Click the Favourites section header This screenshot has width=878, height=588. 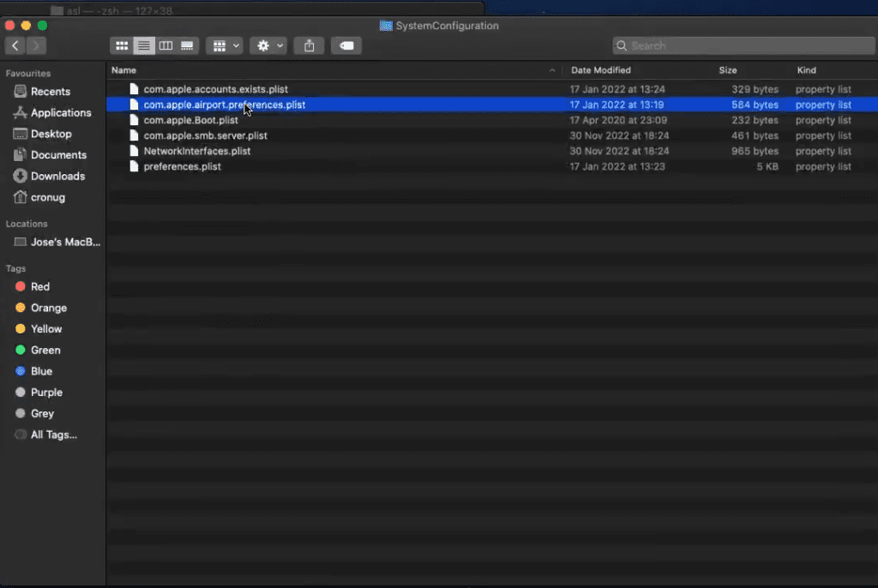[x=28, y=74]
